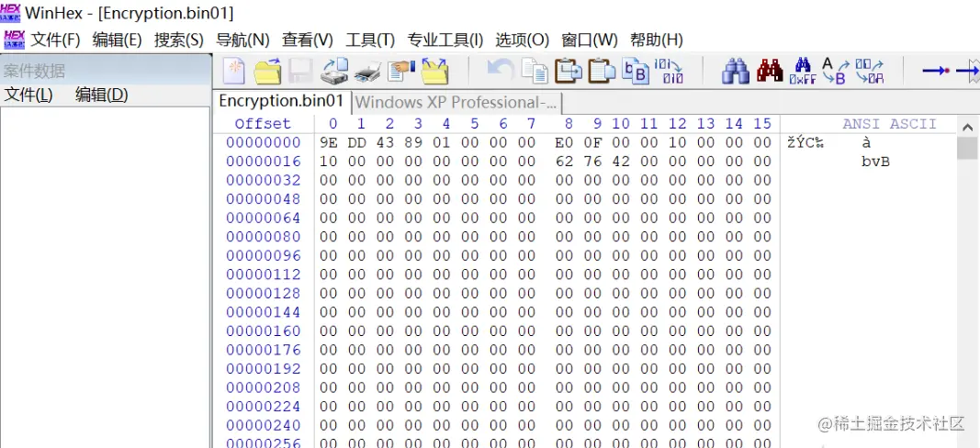Viewport: 980px width, 448px height.
Task: Click the Write Clipboard icon
Action: pyautogui.click(x=569, y=71)
